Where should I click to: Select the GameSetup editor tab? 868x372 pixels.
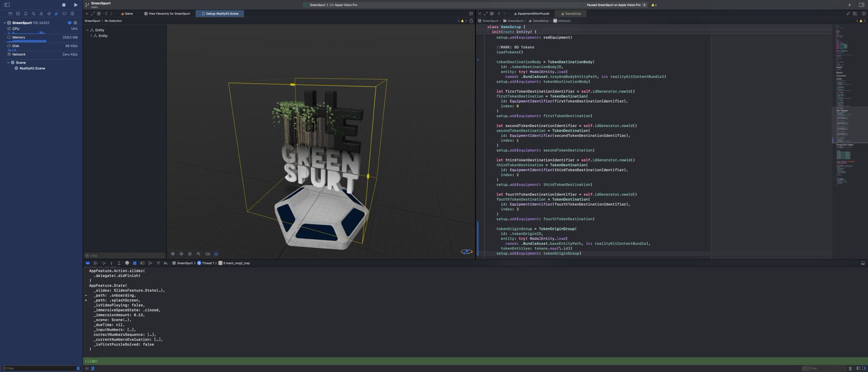pyautogui.click(x=571, y=14)
